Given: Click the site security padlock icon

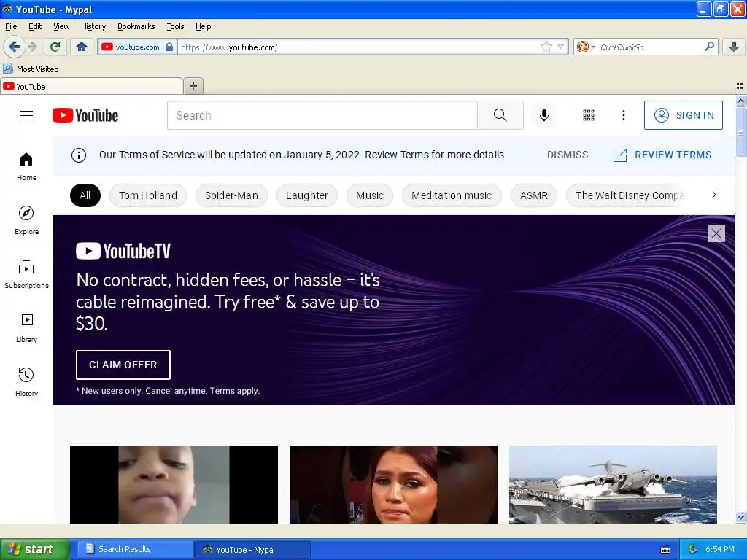Looking at the screenshot, I should pos(169,47).
